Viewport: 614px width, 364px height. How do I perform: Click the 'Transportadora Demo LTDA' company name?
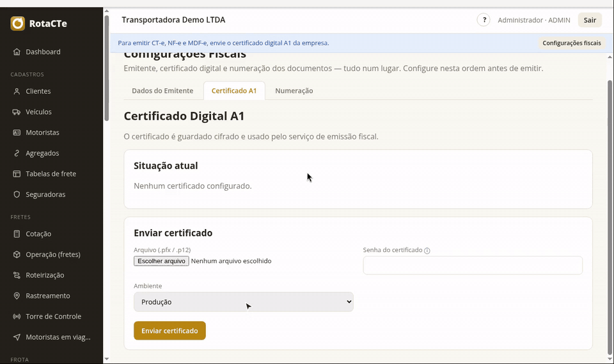click(x=173, y=20)
